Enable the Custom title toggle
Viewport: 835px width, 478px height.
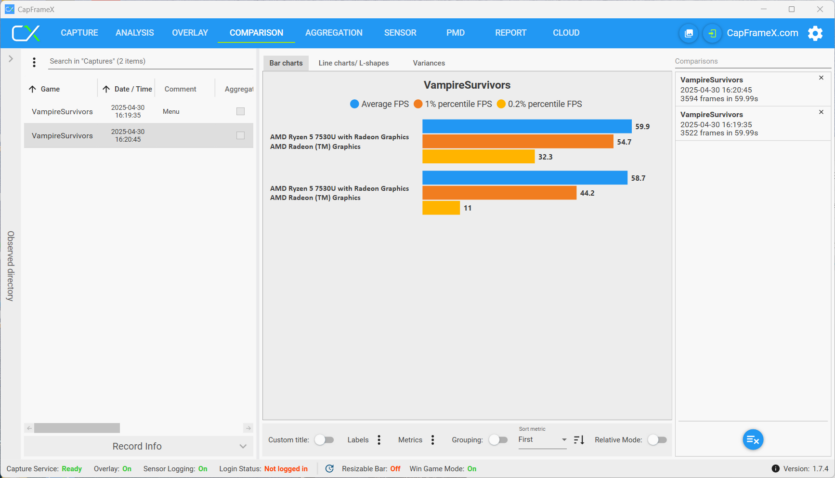pos(324,439)
